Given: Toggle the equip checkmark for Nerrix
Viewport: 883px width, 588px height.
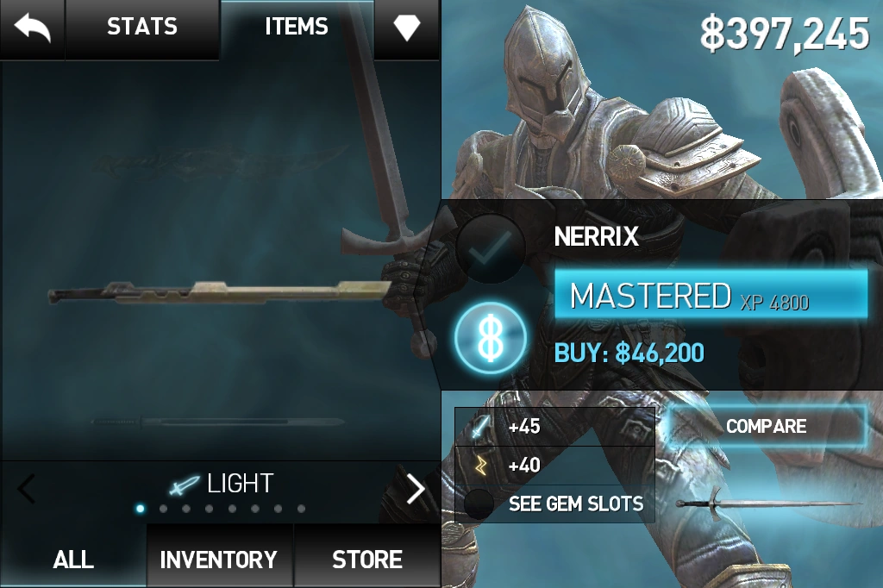Looking at the screenshot, I should coord(490,248).
